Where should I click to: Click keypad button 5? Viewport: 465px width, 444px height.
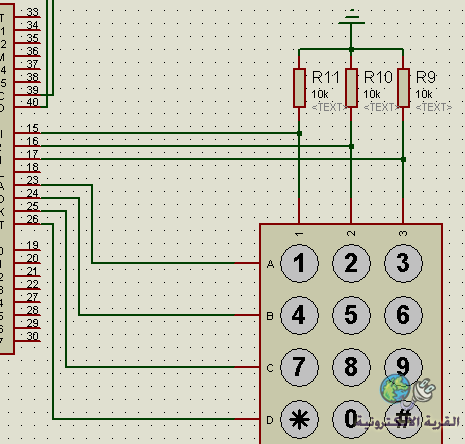pos(351,315)
